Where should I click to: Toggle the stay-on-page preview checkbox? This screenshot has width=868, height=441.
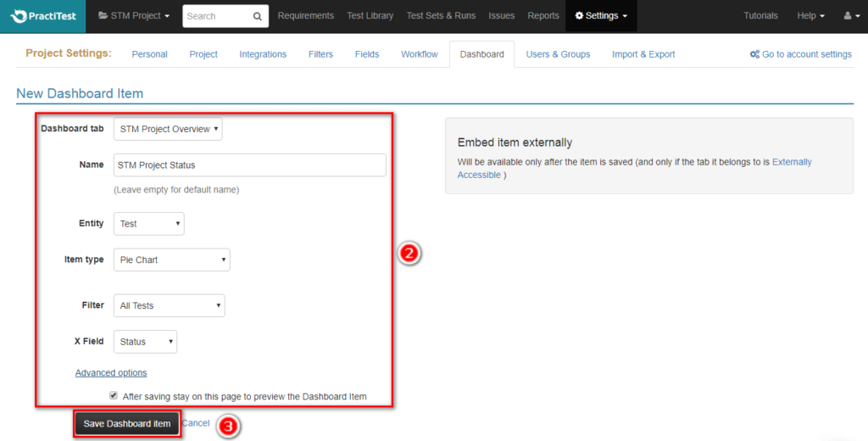(x=114, y=395)
